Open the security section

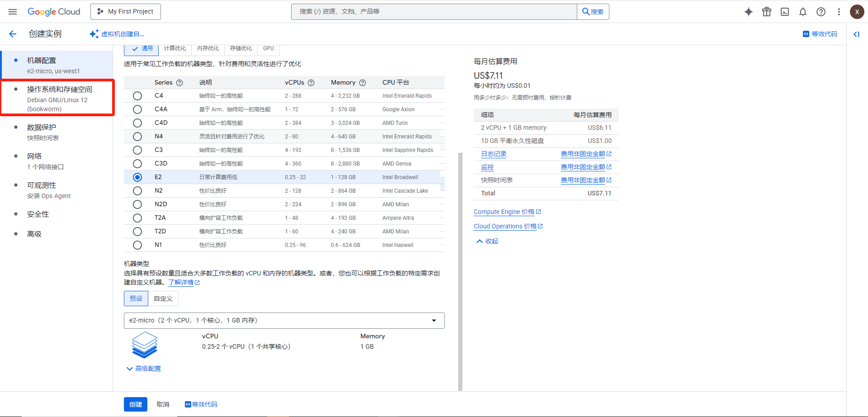click(57, 214)
